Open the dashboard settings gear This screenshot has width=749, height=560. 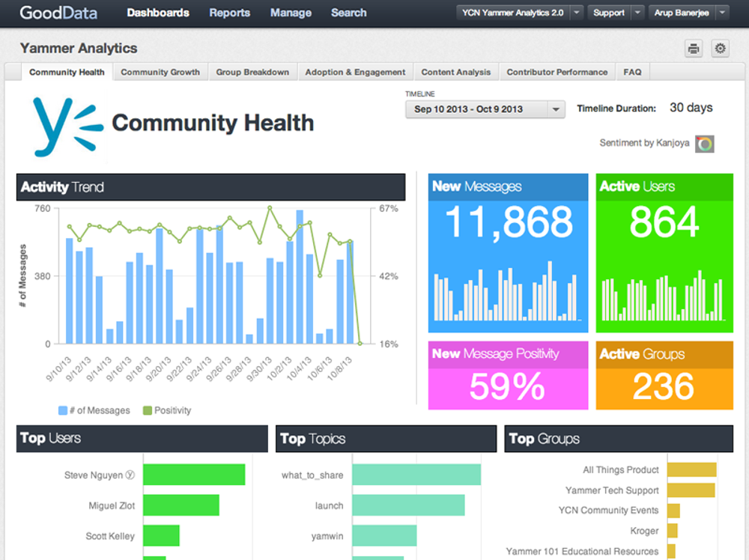720,48
